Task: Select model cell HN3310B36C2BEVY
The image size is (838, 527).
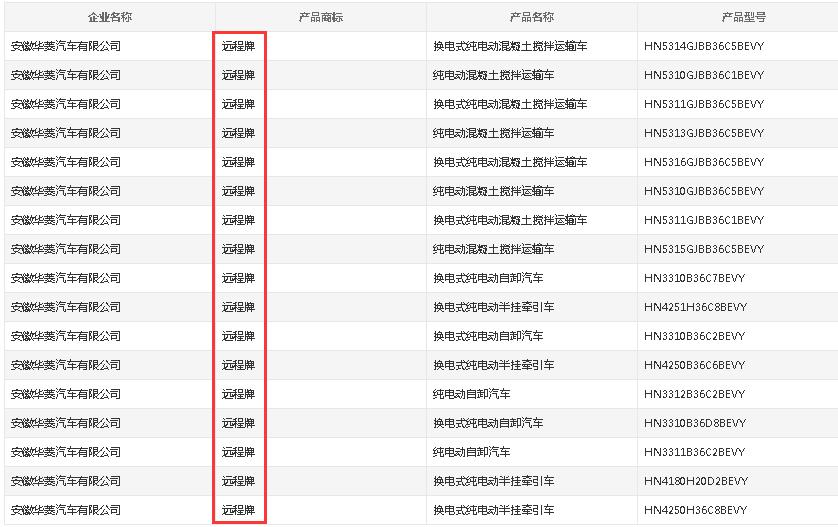Action: point(694,336)
